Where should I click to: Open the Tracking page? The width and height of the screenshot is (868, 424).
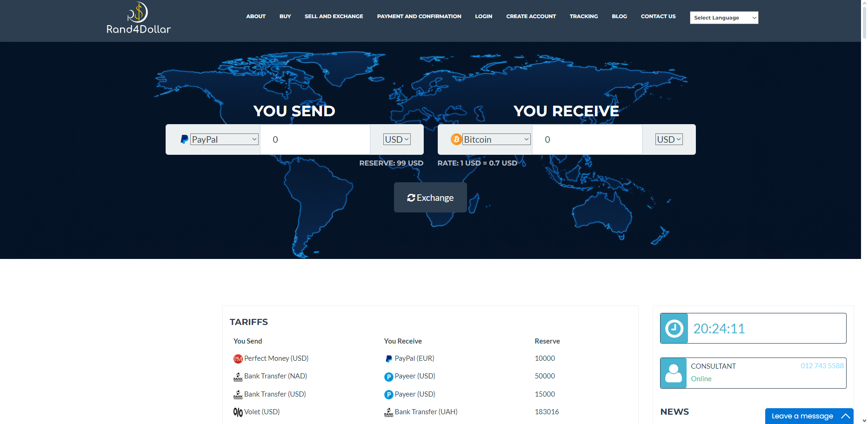point(584,16)
